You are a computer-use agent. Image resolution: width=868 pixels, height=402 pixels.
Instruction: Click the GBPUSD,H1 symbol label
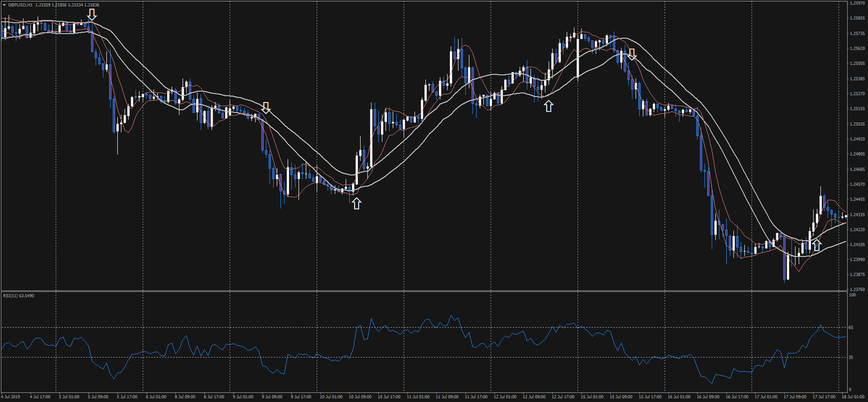20,5
